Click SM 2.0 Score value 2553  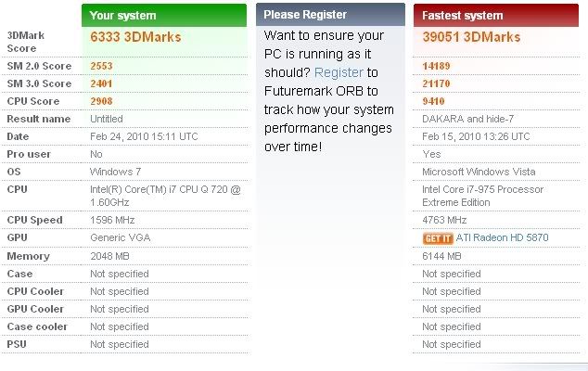(101, 66)
